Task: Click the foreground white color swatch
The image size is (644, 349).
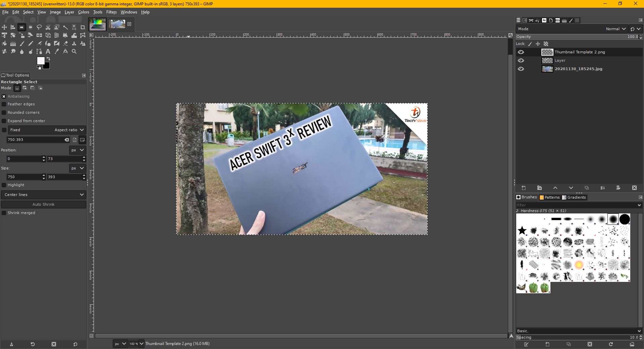Action: pos(40,60)
